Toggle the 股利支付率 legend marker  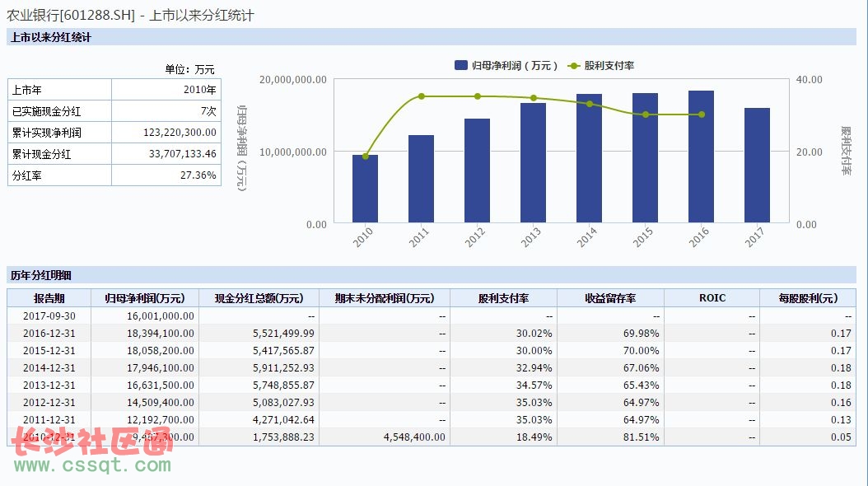point(573,65)
